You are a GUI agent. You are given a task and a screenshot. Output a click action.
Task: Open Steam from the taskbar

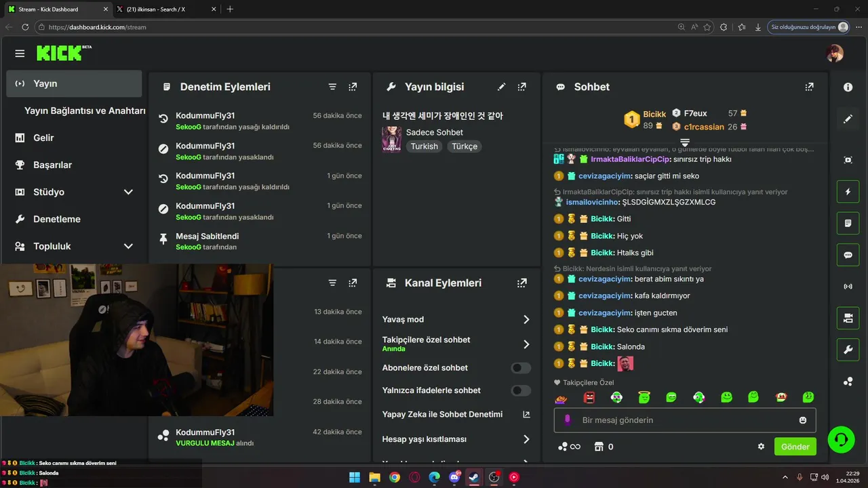click(x=474, y=477)
